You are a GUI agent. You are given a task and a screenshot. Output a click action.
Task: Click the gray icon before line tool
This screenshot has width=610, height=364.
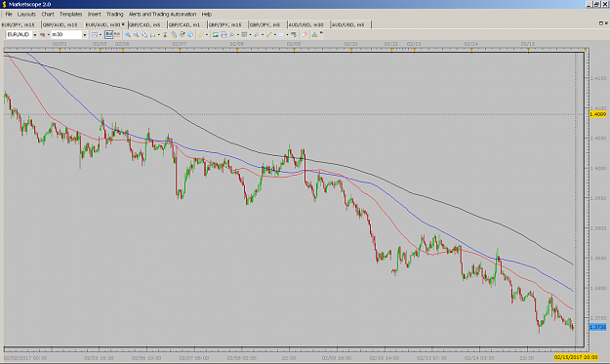tap(257, 34)
